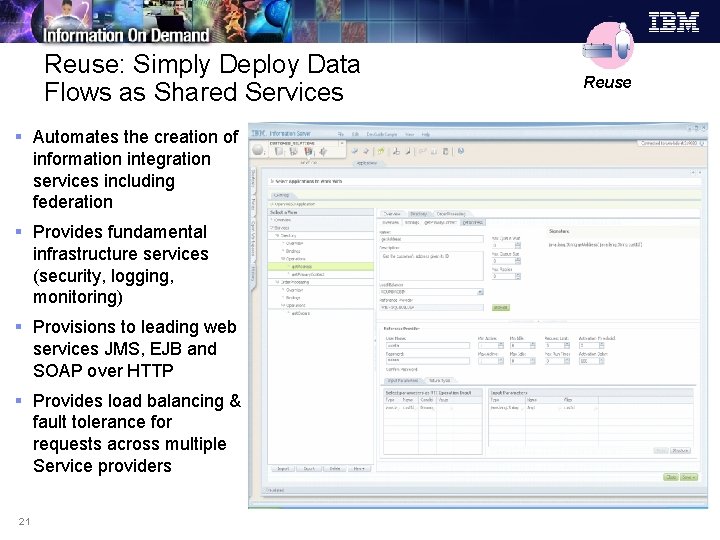720x540 pixels.
Task: Click the Import button below the tree
Action: pos(283,469)
